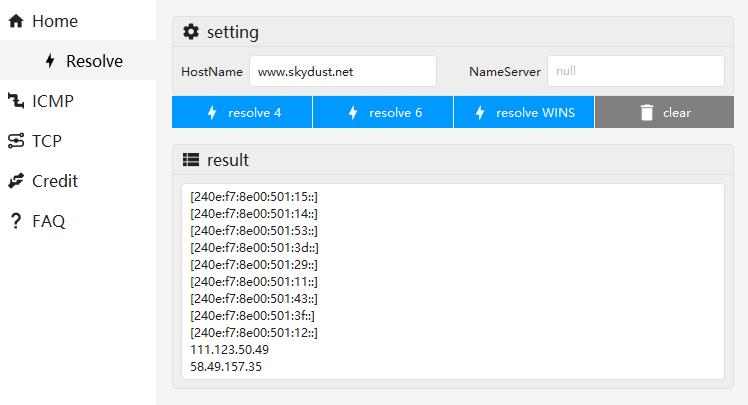
Task: Click the TCP connection icon
Action: click(x=15, y=141)
